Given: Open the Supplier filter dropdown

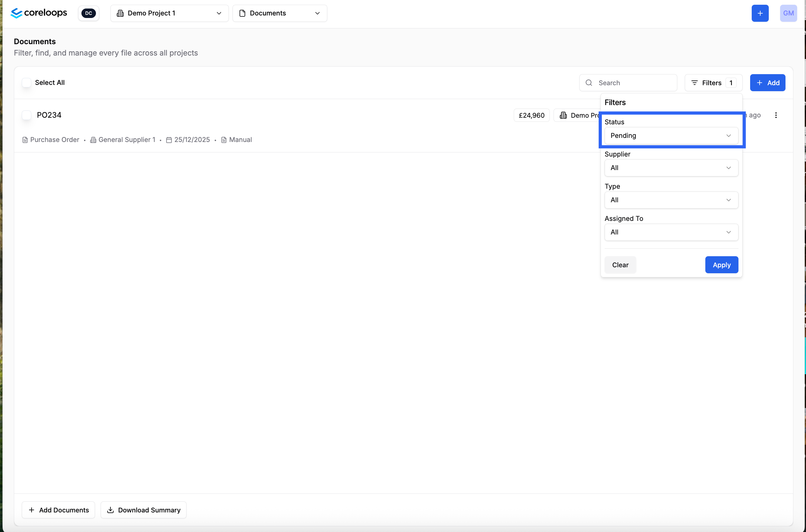Looking at the screenshot, I should click(x=671, y=168).
